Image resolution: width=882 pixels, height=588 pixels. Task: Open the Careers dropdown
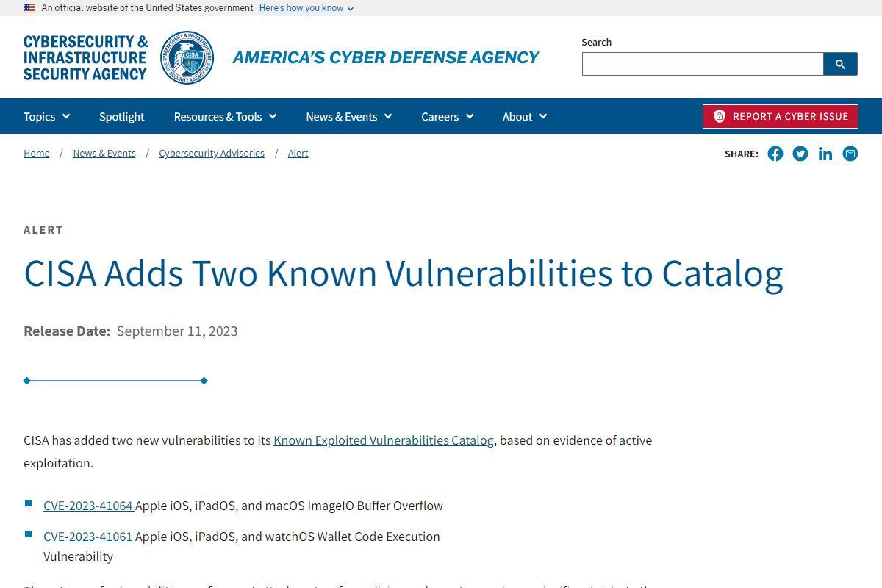click(x=448, y=116)
